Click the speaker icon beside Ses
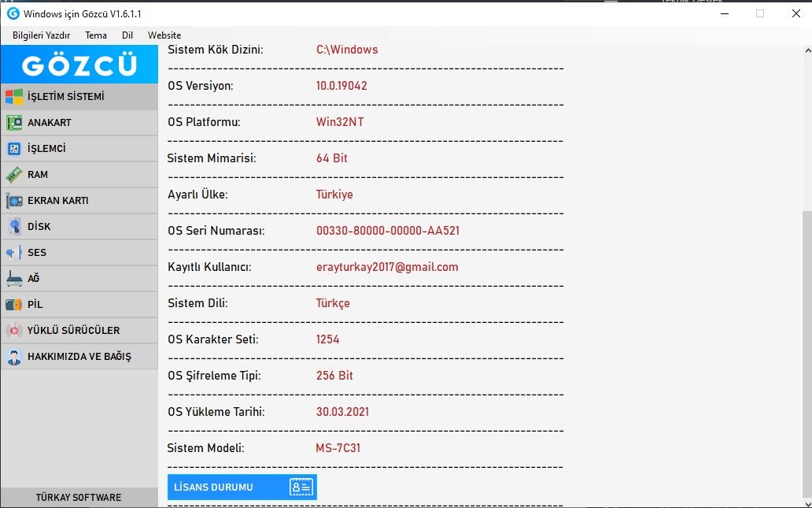 tap(14, 253)
